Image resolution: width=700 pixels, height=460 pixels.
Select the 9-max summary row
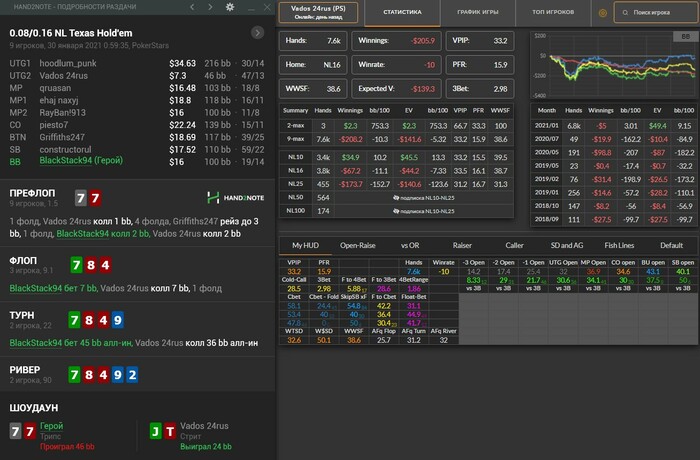point(396,139)
